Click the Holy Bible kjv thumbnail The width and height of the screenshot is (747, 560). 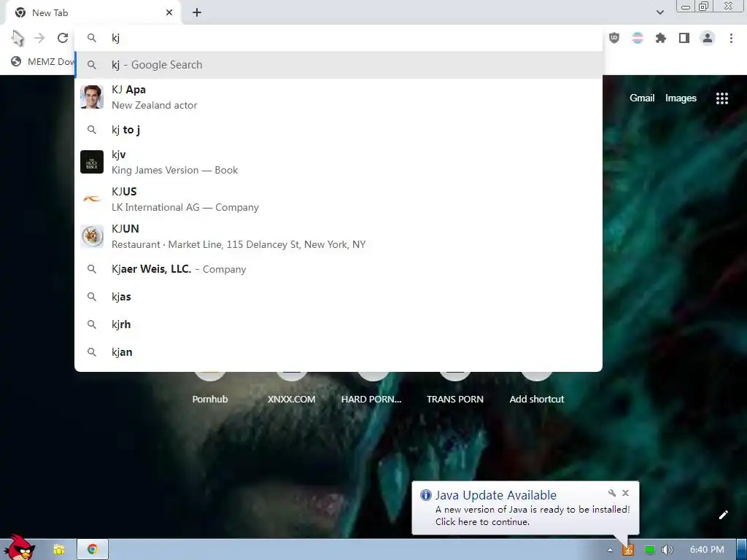(92, 162)
